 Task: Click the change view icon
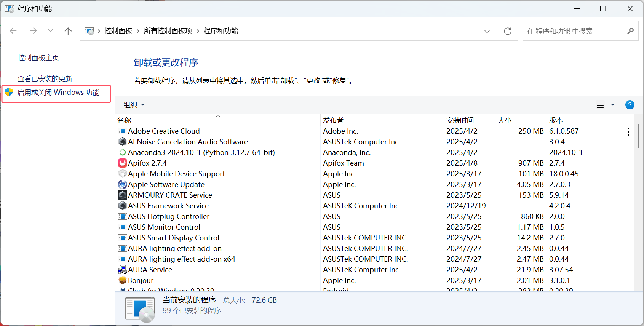[600, 105]
